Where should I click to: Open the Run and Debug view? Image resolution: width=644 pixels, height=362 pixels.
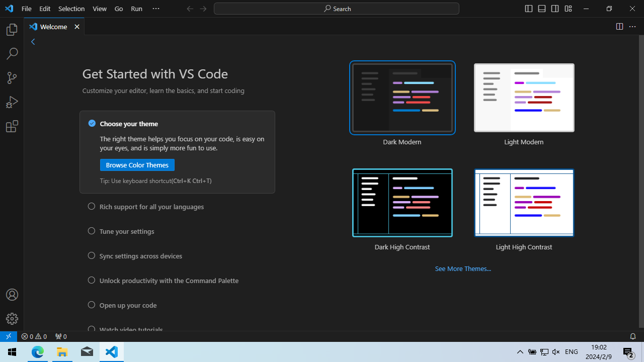12,102
